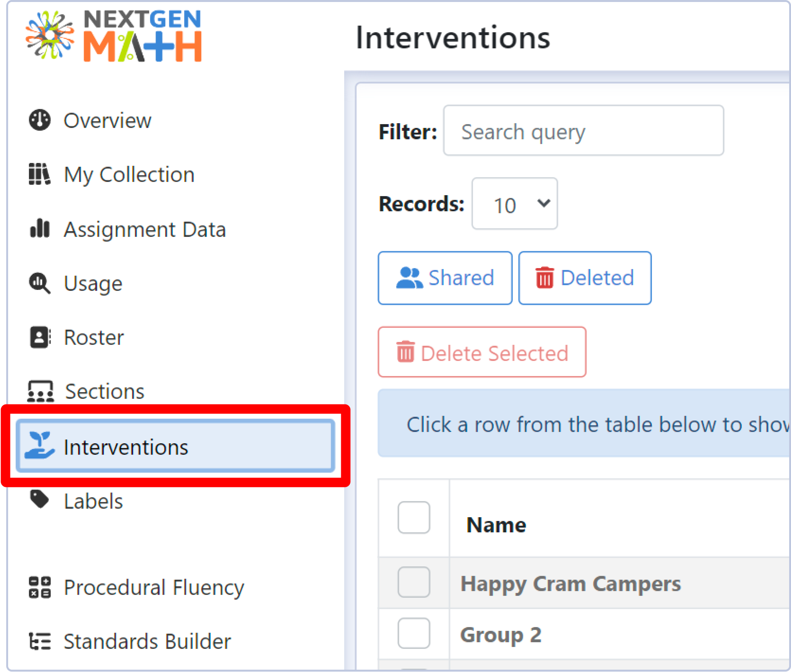
Task: Open Procedural Fluency via grid icon
Action: 40,587
